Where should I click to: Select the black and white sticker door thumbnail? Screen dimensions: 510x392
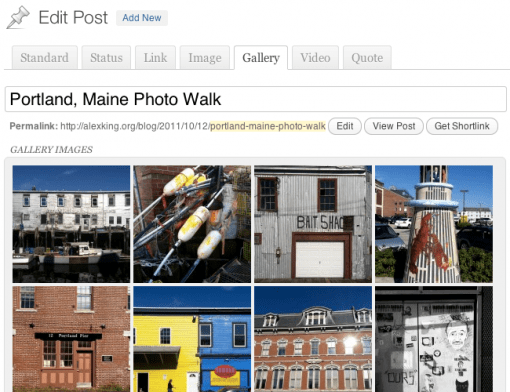[x=434, y=339]
